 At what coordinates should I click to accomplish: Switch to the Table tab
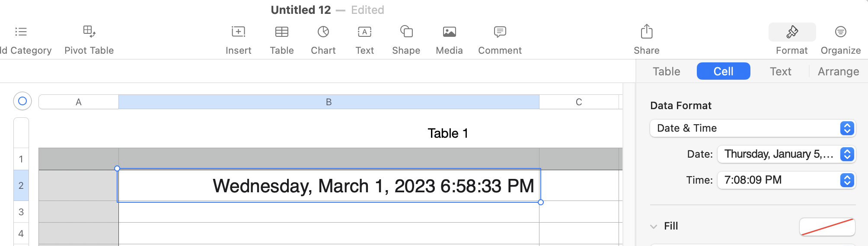point(666,71)
